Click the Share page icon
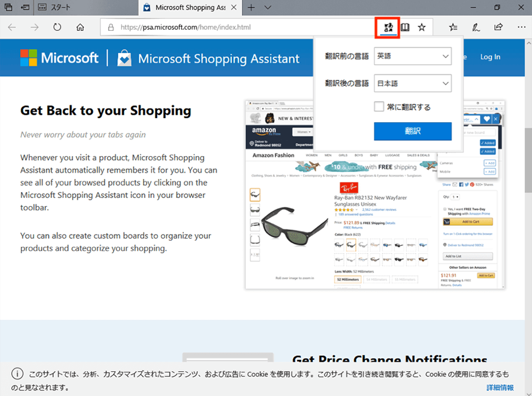Screen dimensions: 532x396 [x=498, y=27]
